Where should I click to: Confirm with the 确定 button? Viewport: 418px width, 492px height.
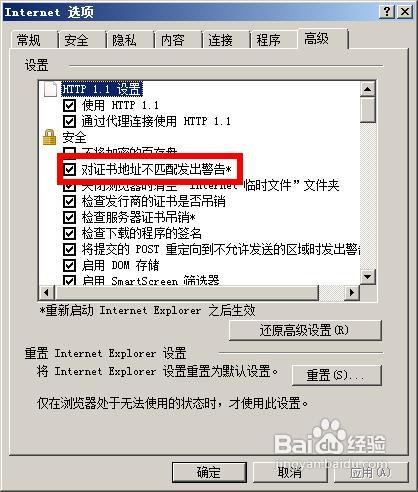pyautogui.click(x=209, y=472)
